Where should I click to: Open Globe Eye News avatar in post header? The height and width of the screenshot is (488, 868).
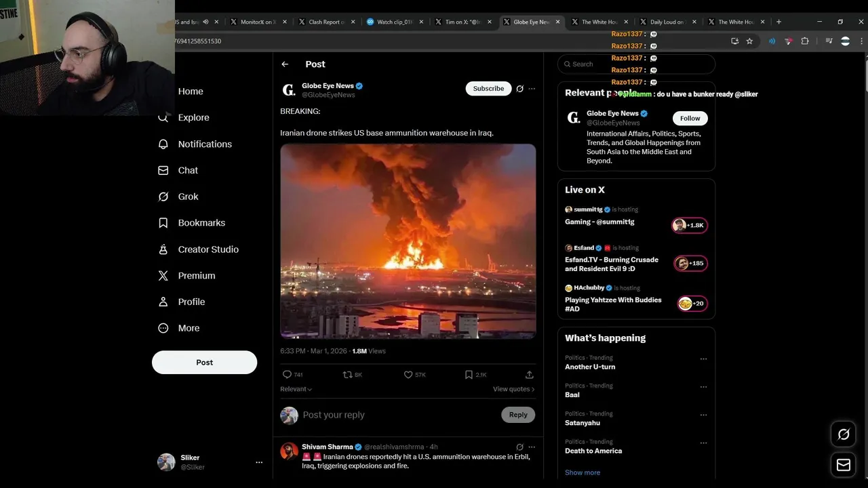(289, 89)
